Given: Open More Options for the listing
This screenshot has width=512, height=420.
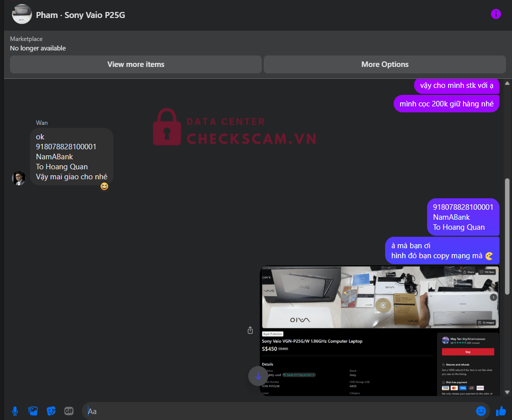Looking at the screenshot, I should (x=385, y=64).
